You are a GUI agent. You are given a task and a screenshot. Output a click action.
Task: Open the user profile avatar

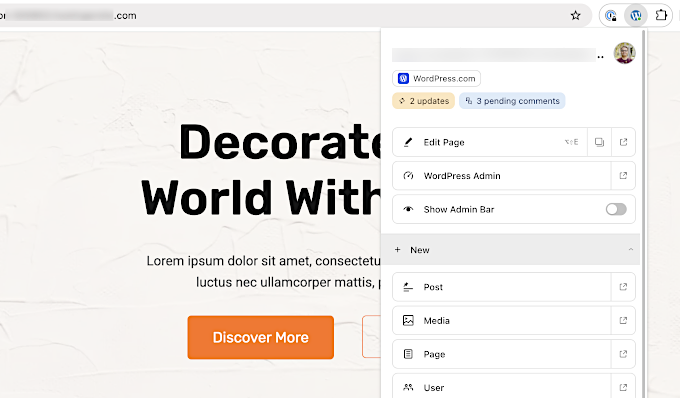[x=624, y=53]
